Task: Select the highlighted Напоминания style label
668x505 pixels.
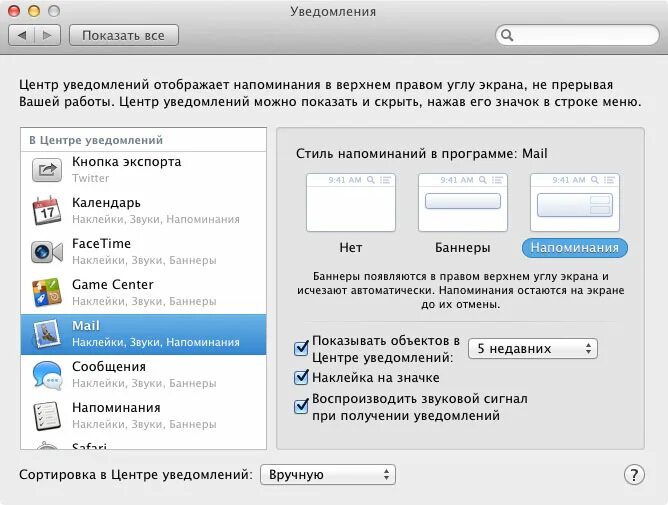Action: point(575,248)
